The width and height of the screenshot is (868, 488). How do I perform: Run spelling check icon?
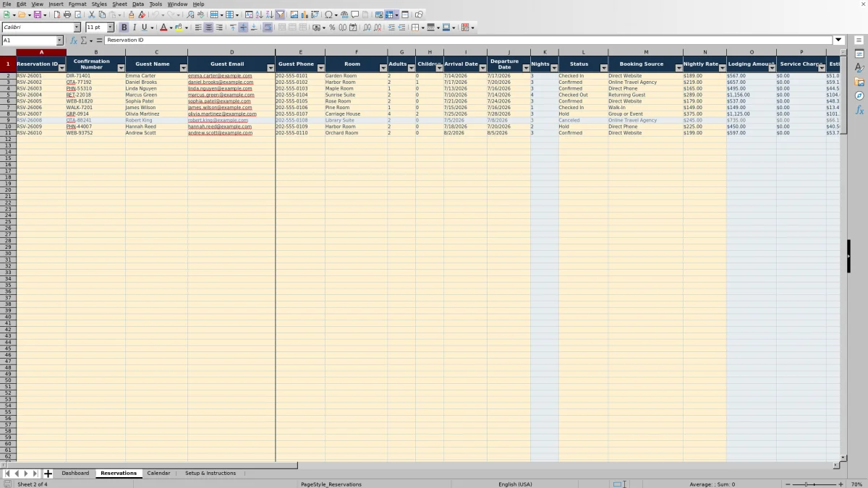[x=200, y=14]
